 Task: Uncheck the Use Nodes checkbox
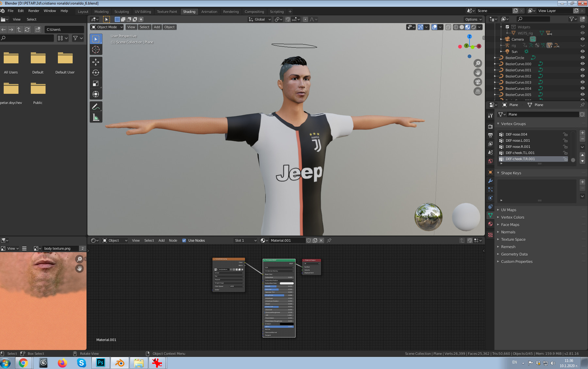184,240
